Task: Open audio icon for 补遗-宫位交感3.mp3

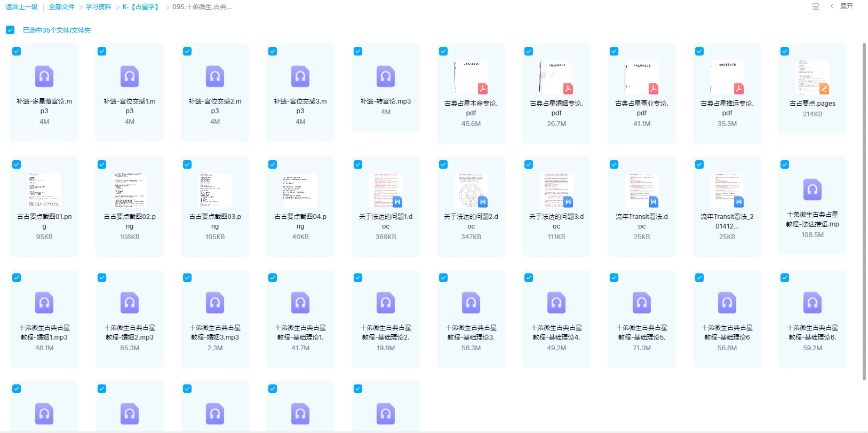Action: (x=300, y=76)
